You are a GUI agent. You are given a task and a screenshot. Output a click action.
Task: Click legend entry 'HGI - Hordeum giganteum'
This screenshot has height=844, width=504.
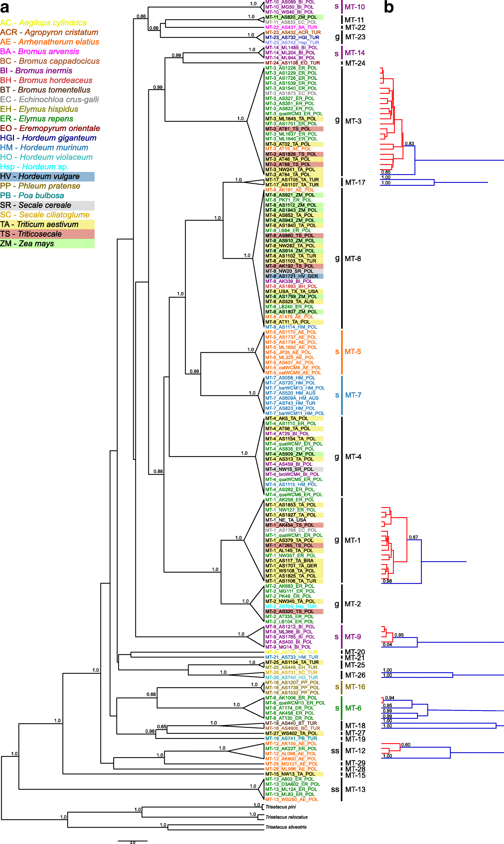(48, 138)
